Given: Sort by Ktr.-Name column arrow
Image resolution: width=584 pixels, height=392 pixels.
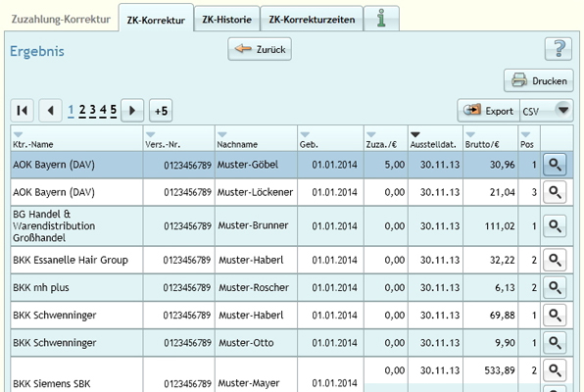Looking at the screenshot, I should click(18, 134).
